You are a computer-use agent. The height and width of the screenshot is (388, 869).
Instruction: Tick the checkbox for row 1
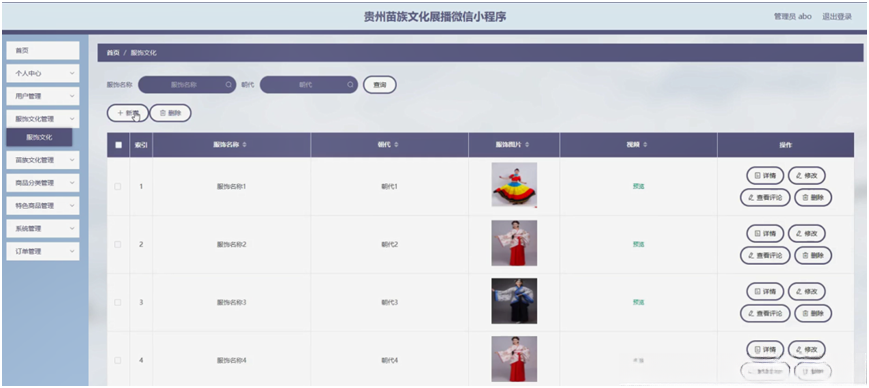click(x=117, y=187)
